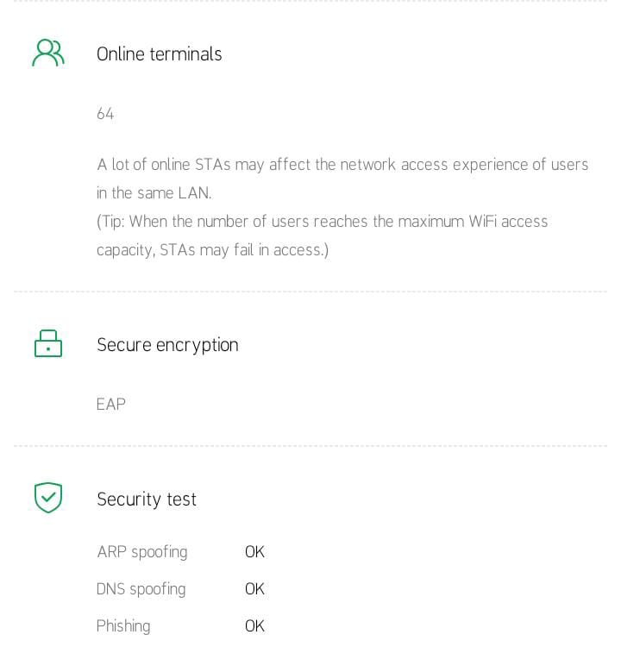Tap the WiFi access capacity tip
The width and height of the screenshot is (621, 672).
pyautogui.click(x=322, y=222)
